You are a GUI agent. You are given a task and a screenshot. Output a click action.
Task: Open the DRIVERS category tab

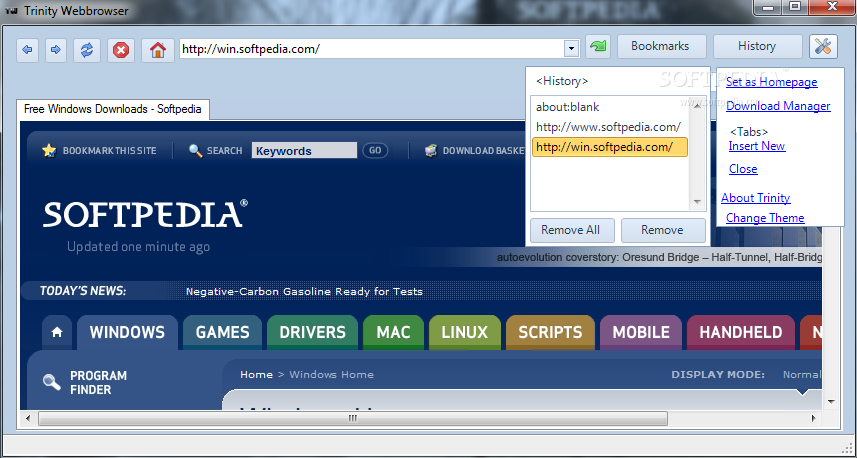[312, 332]
